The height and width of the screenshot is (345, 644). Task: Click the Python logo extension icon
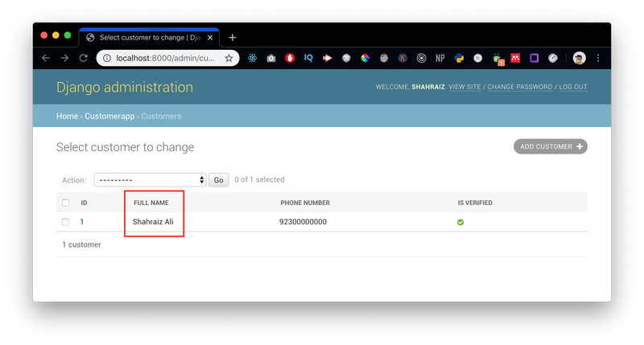click(459, 58)
